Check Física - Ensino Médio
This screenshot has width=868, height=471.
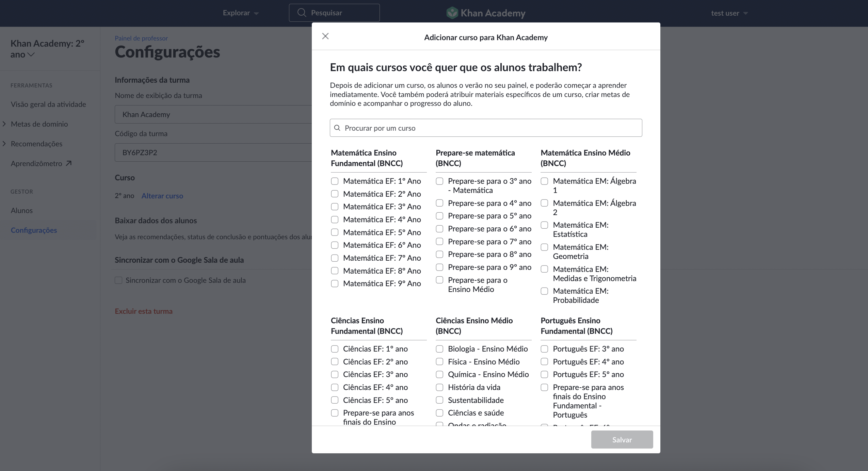439,362
